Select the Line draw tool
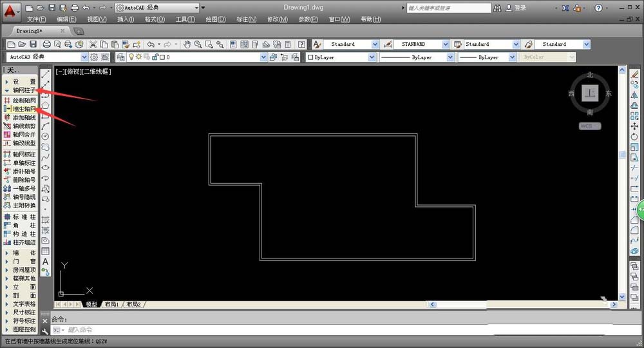 point(46,74)
